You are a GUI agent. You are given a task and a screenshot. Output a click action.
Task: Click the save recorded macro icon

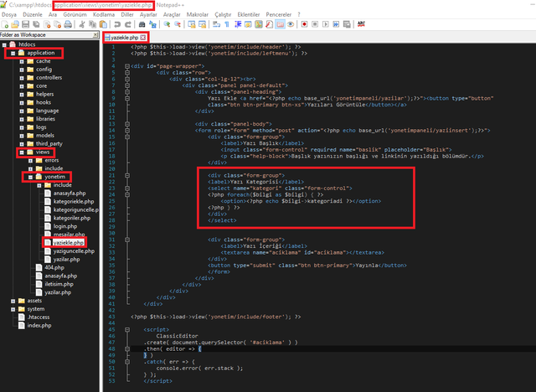(347, 24)
